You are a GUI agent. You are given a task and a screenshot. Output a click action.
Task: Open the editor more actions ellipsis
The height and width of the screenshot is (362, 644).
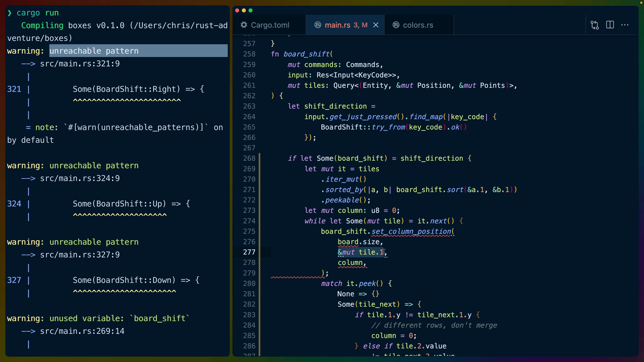click(625, 25)
